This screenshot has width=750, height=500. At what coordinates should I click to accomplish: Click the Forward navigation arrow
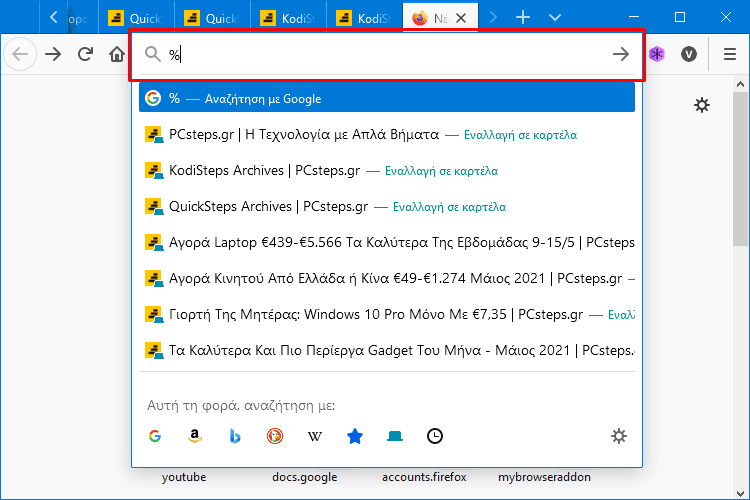(53, 54)
